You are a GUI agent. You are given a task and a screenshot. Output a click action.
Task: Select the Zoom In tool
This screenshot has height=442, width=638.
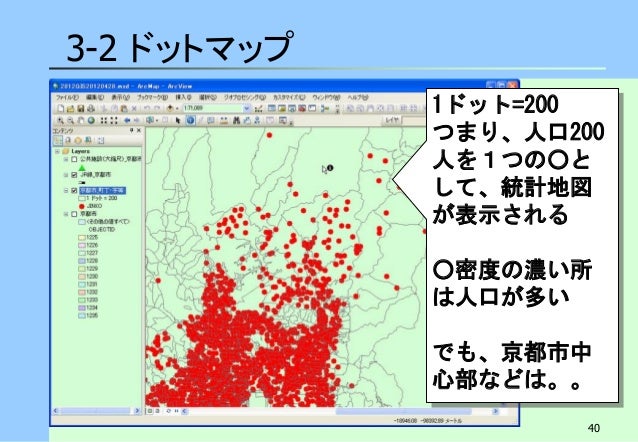click(x=60, y=120)
